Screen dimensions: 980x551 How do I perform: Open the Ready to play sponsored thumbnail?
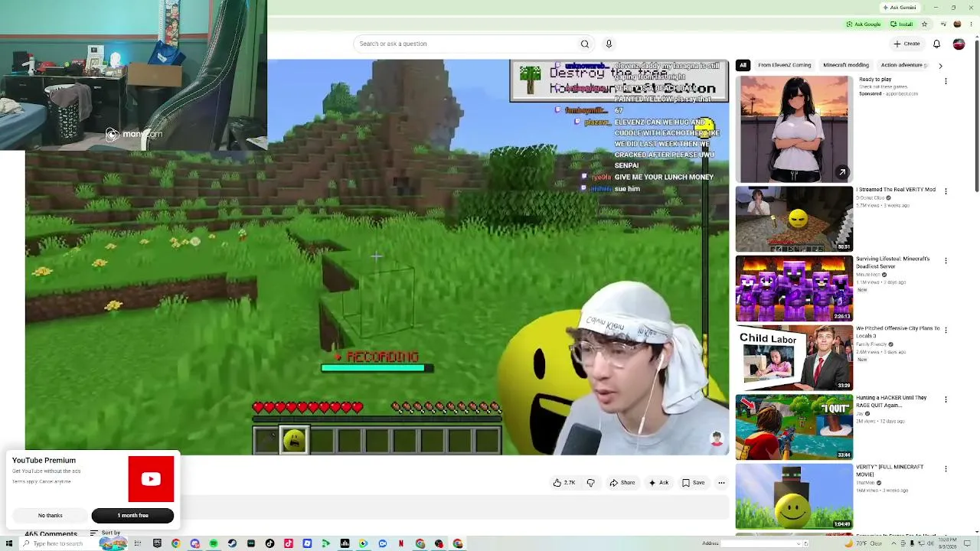coord(794,129)
